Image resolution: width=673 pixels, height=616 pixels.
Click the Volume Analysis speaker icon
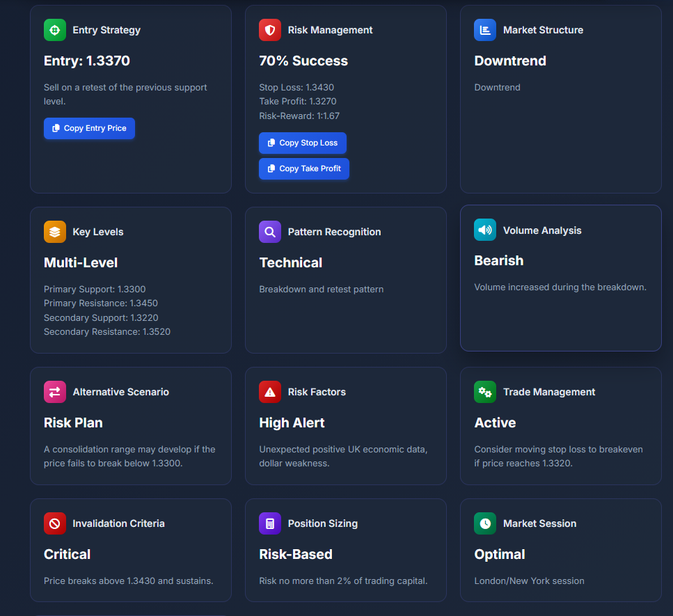(485, 230)
